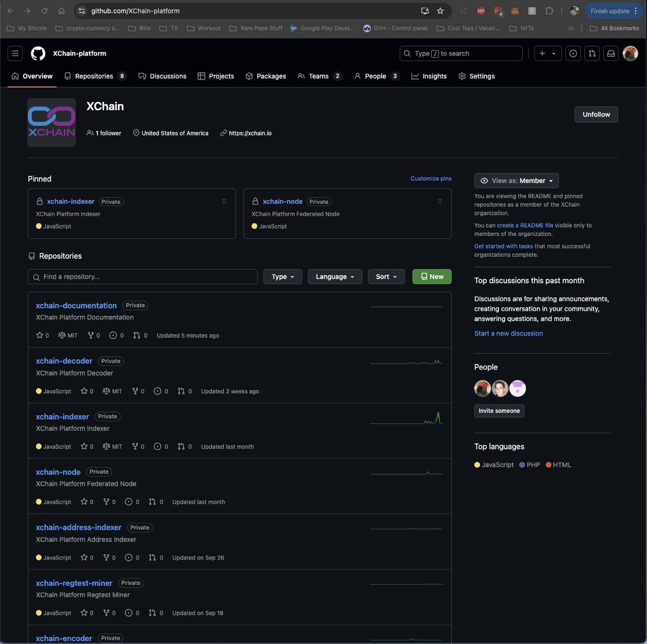The height and width of the screenshot is (644, 647).
Task: Open the create new plus dropdown
Action: coord(548,53)
